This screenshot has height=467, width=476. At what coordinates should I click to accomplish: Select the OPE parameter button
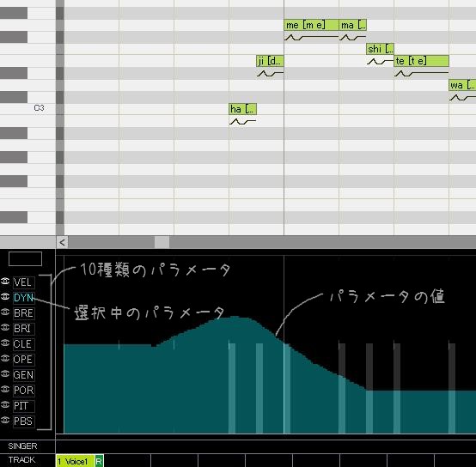(x=24, y=360)
